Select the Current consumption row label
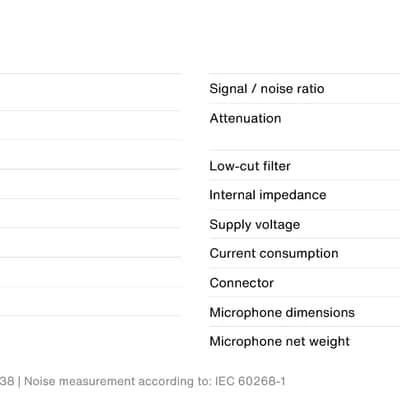 click(274, 253)
